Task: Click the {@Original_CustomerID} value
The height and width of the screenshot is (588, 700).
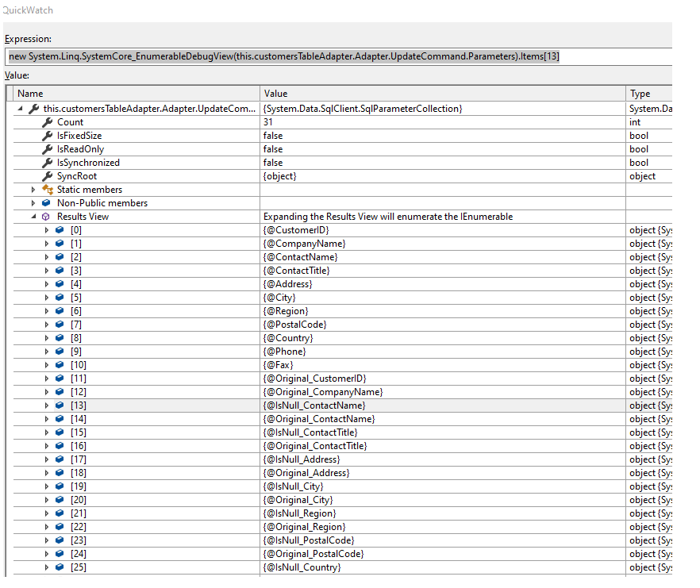Action: (x=315, y=379)
